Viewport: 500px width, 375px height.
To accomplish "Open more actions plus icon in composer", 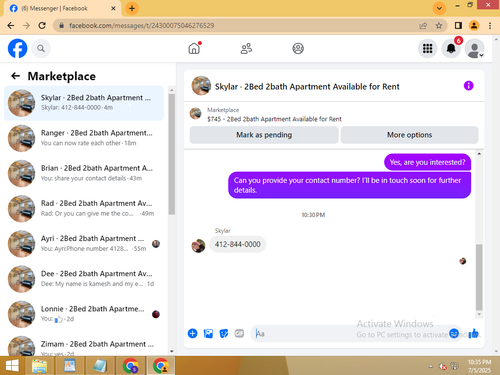I will 192,333.
